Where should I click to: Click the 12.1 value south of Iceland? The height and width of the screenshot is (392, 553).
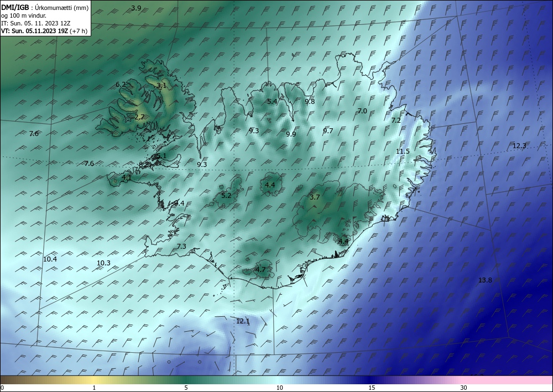point(243,321)
